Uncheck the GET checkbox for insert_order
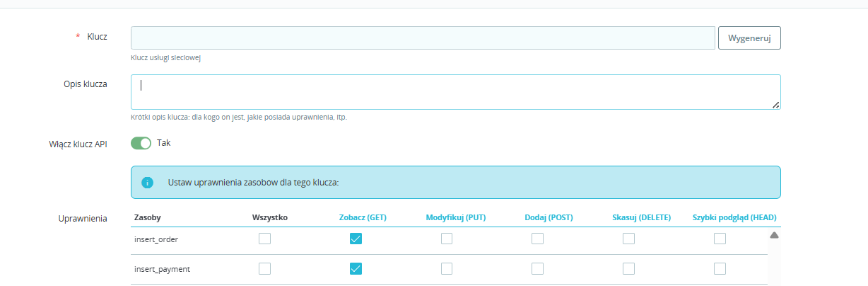The width and height of the screenshot is (868, 286). [x=356, y=239]
